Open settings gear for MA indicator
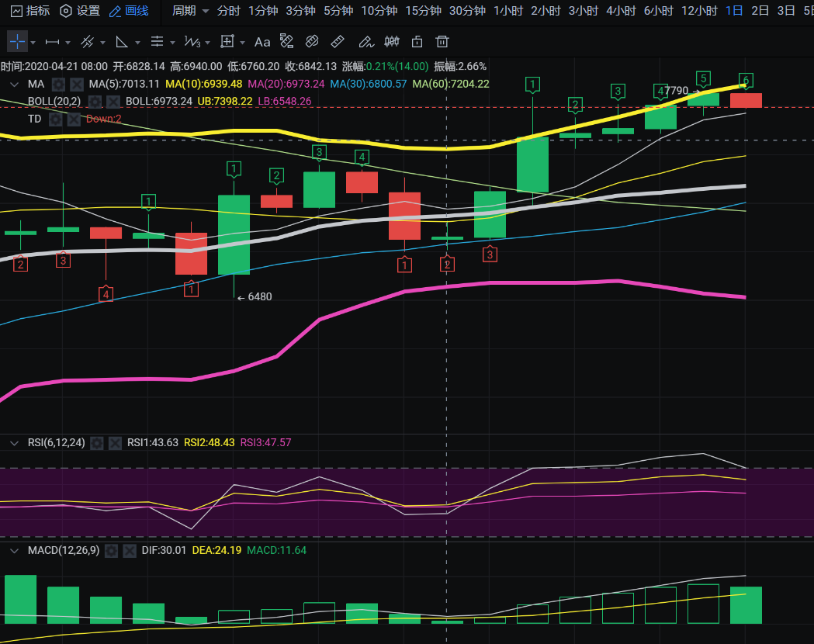Viewport: 814px width, 644px height. pos(58,84)
